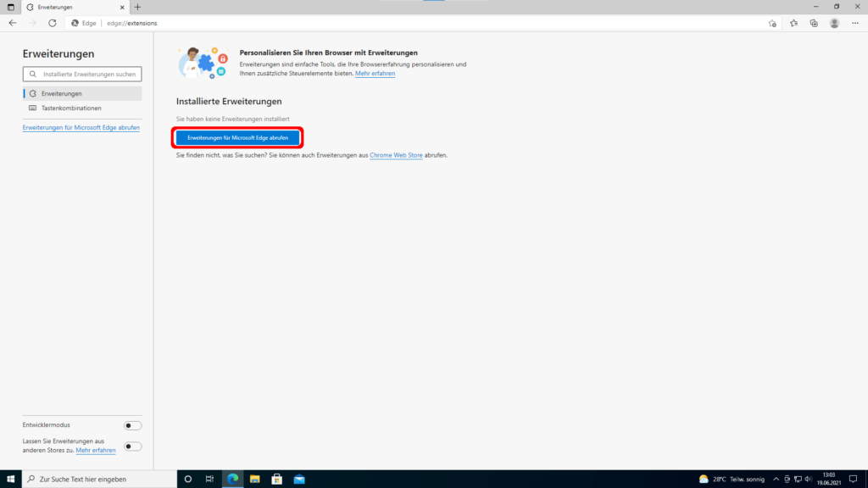Open the network icon in system tray
This screenshot has height=488, width=868.
tap(798, 480)
